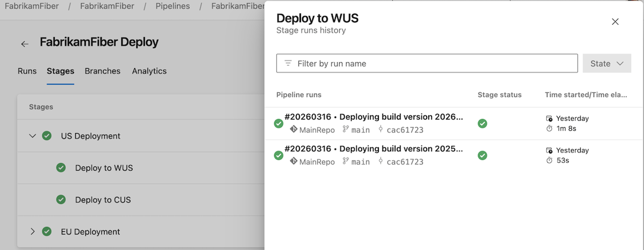Select the US Deployment row label
This screenshot has width=644, height=250.
tap(91, 136)
